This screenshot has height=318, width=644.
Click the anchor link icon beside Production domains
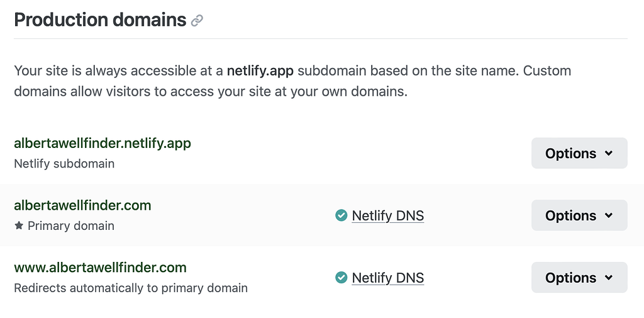pos(197,21)
